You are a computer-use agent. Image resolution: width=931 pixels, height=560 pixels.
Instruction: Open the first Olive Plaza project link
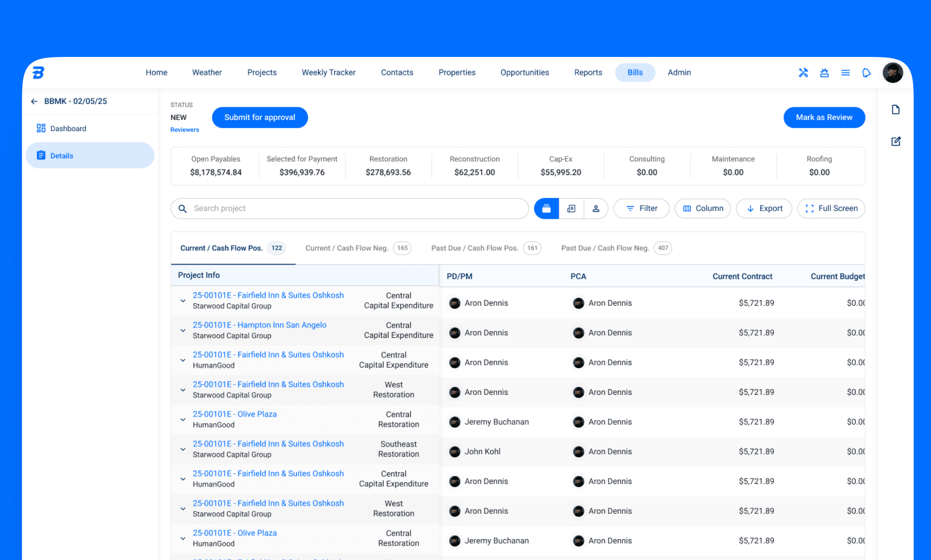234,414
